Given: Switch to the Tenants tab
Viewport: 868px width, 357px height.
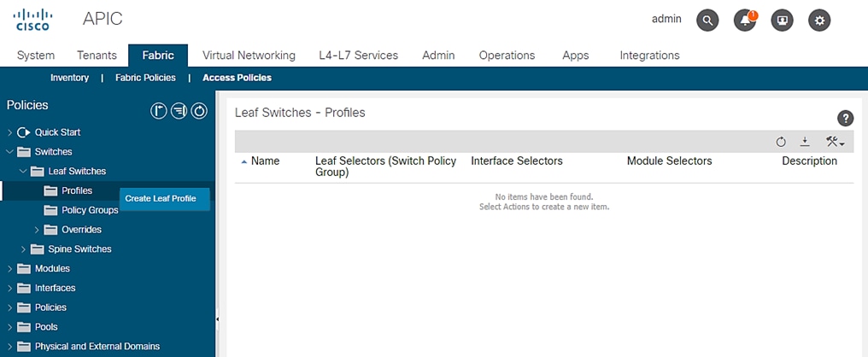Looking at the screenshot, I should click(97, 56).
